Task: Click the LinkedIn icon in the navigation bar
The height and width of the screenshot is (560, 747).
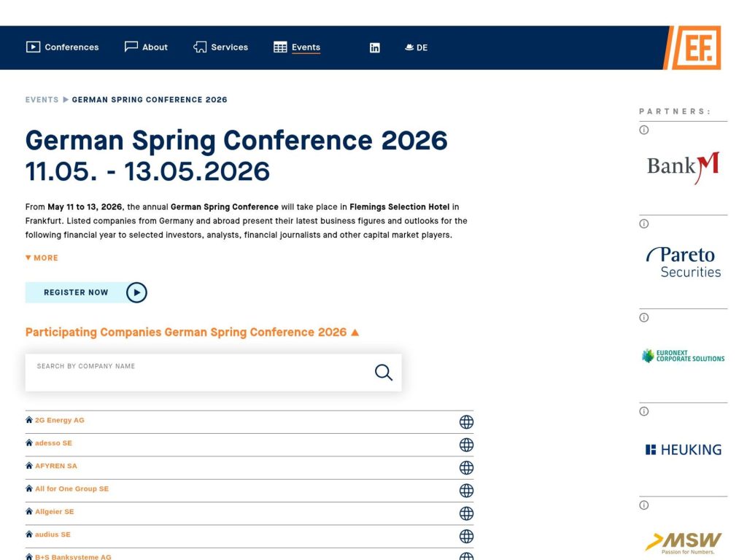Action: pyautogui.click(x=374, y=47)
